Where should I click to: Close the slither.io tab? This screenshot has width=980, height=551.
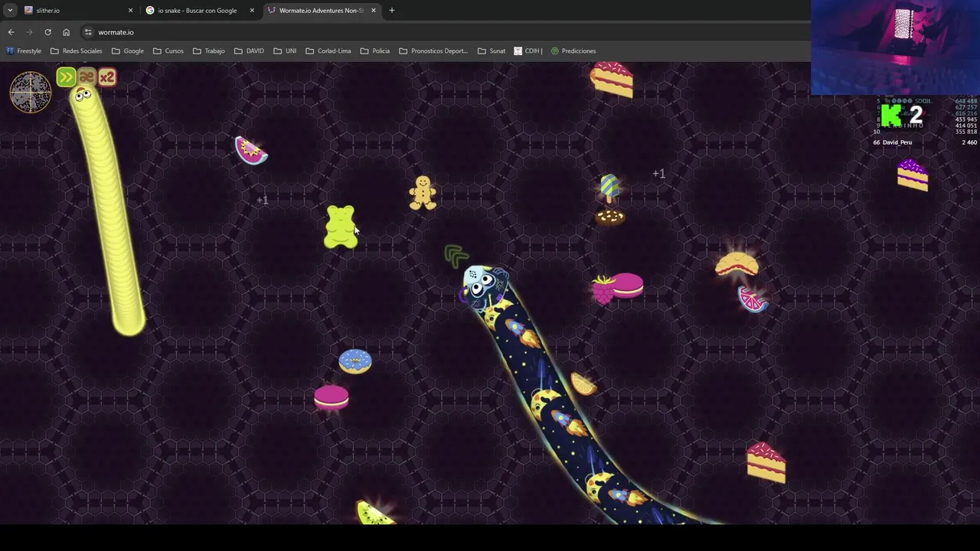(x=130, y=11)
